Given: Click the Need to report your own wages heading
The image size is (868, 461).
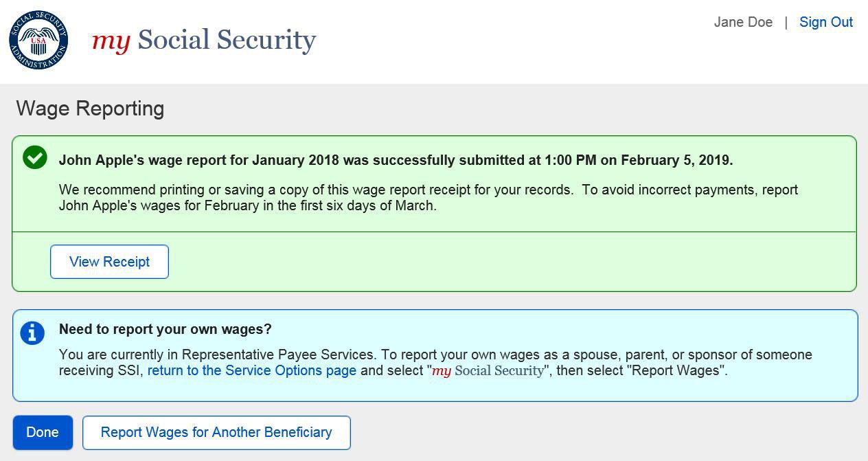Looking at the screenshot, I should point(165,329).
